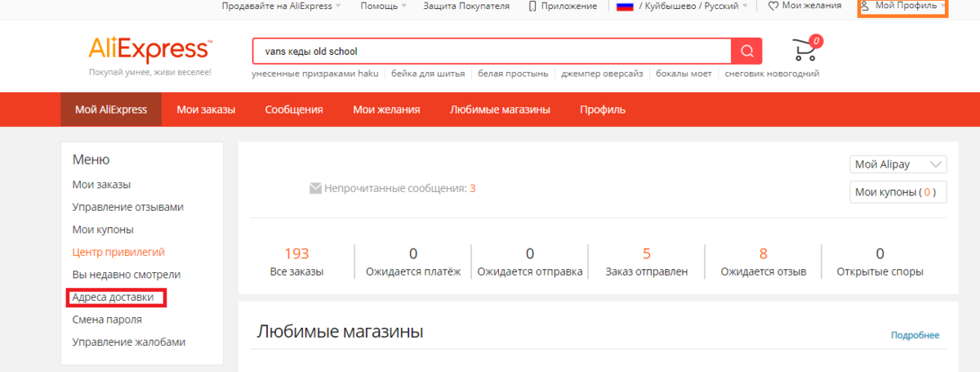The image size is (980, 372).
Task: Expand the Помощь dropdown
Action: [384, 6]
